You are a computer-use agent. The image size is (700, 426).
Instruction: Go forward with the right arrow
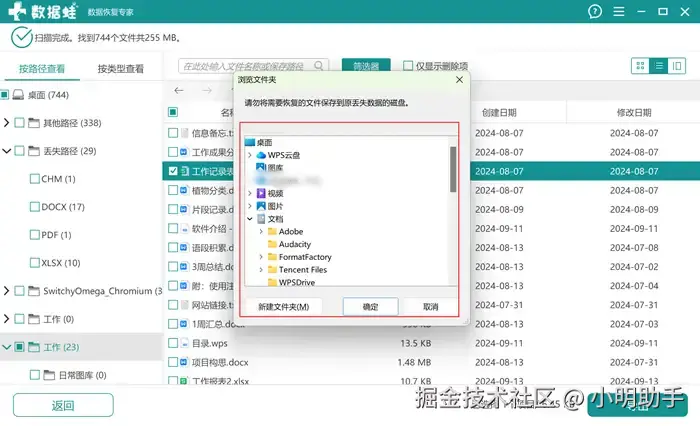[206, 90]
